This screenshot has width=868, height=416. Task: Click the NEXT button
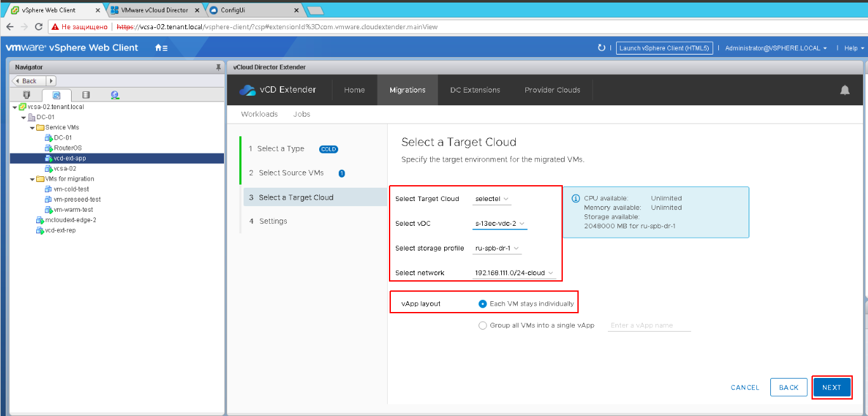pyautogui.click(x=832, y=387)
